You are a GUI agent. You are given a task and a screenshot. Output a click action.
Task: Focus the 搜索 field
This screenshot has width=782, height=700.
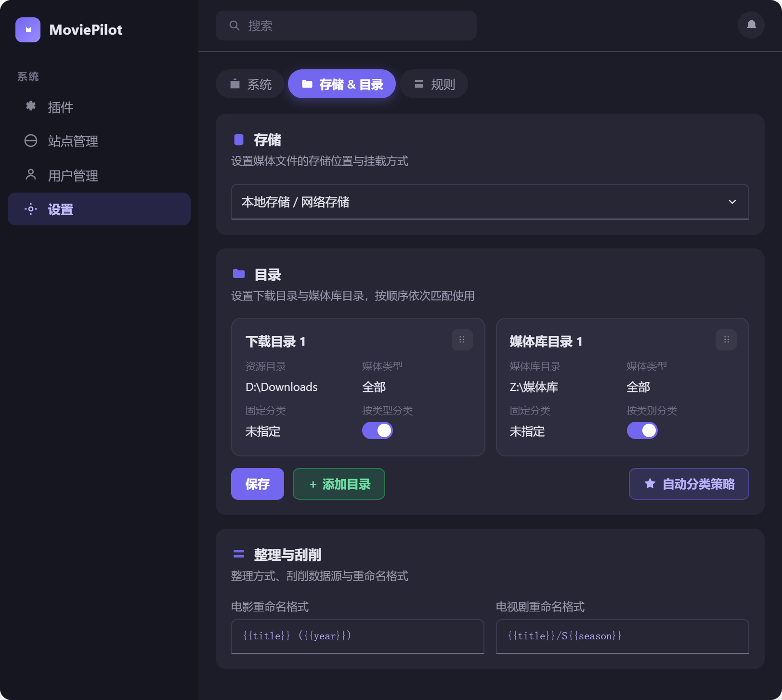[x=346, y=26]
